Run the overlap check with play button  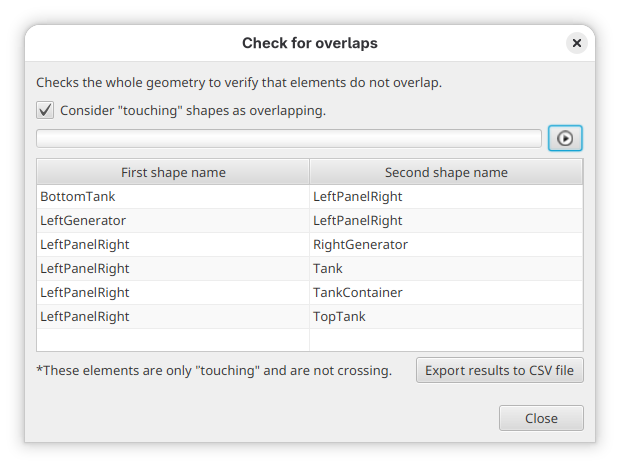(x=565, y=139)
